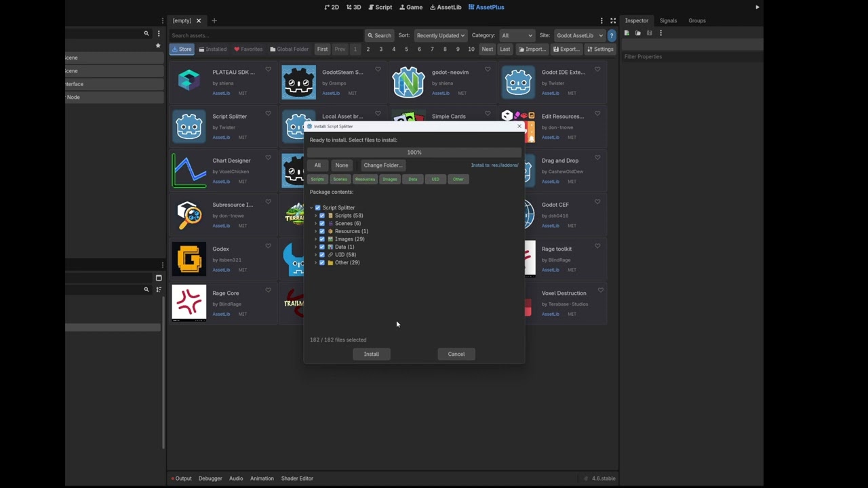Favorite the GodotSteam asset heart icon

click(x=378, y=69)
